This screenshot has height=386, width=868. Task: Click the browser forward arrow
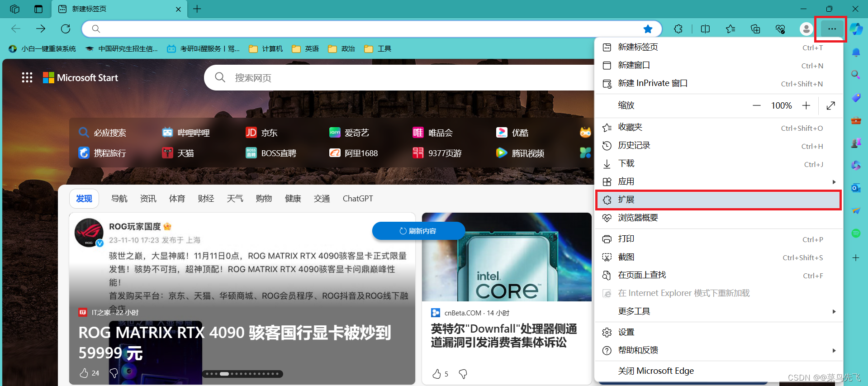point(41,29)
